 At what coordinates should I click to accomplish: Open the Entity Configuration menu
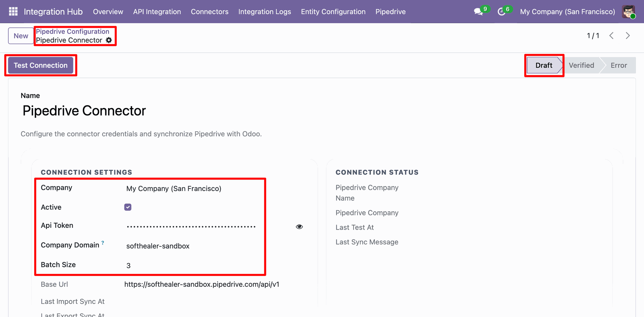(333, 11)
